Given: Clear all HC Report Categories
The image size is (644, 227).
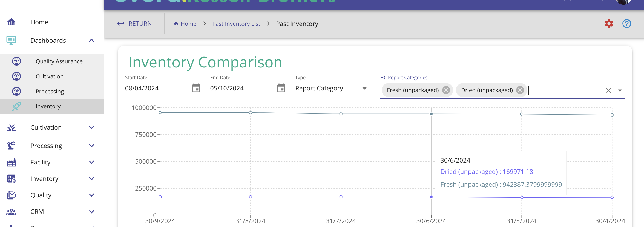Looking at the screenshot, I should 608,90.
